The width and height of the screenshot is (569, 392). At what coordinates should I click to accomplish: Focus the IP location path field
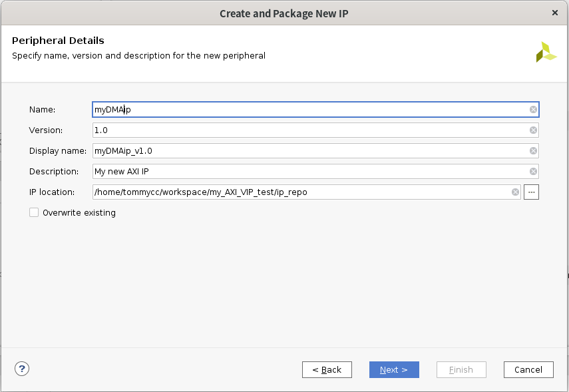(299, 192)
